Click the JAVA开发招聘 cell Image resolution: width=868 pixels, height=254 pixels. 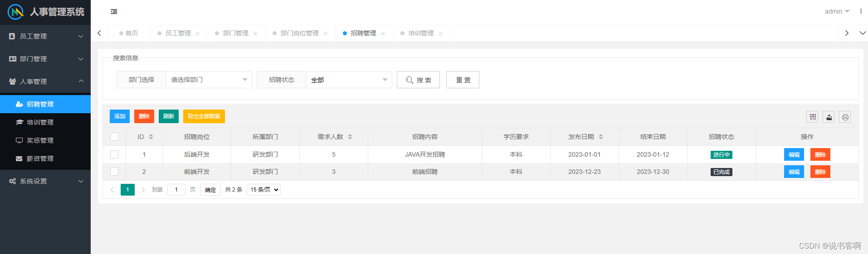425,154
